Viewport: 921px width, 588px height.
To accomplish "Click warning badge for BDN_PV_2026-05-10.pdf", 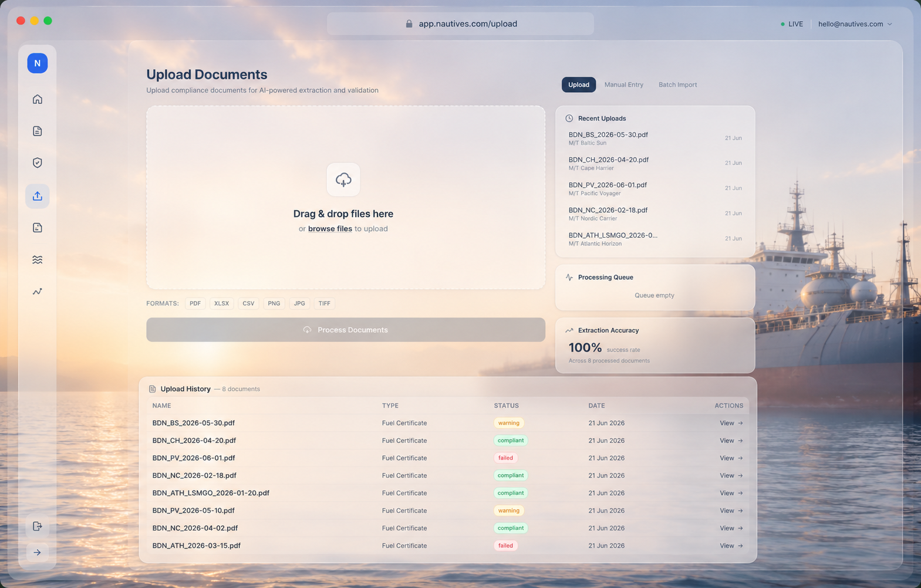I will click(x=508, y=511).
